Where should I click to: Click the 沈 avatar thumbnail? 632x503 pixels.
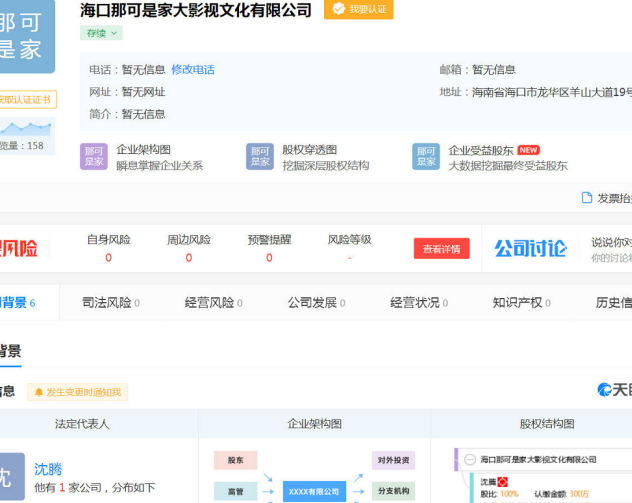pyautogui.click(x=10, y=477)
